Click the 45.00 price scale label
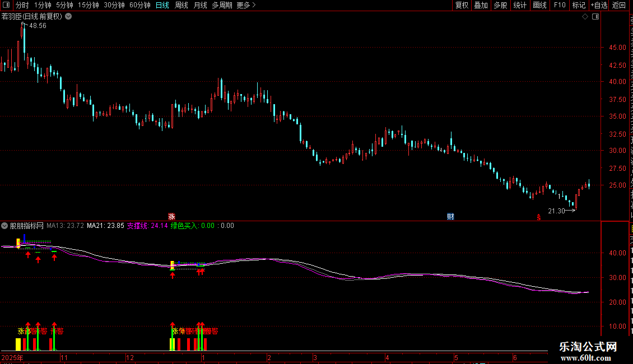 (x=618, y=48)
